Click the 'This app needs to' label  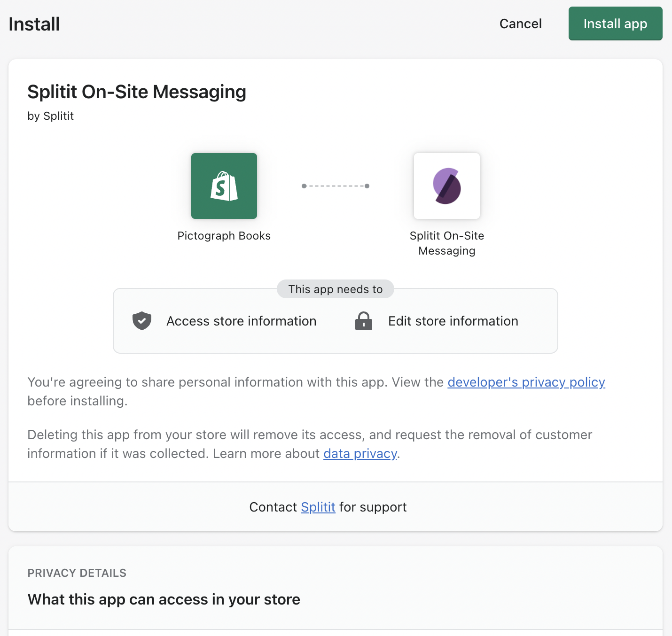coord(336,289)
